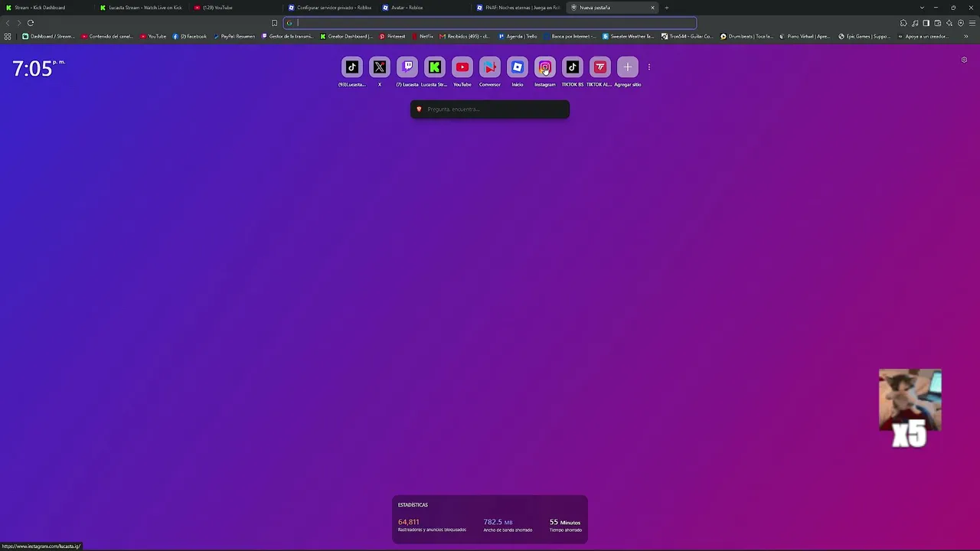The height and width of the screenshot is (551, 980).
Task: Open the tab search dropdown arrow
Action: click(922, 8)
